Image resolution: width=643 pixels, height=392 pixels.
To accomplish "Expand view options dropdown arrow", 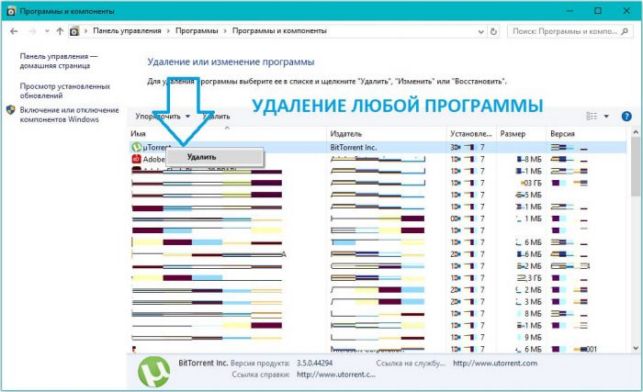I will pos(607,116).
